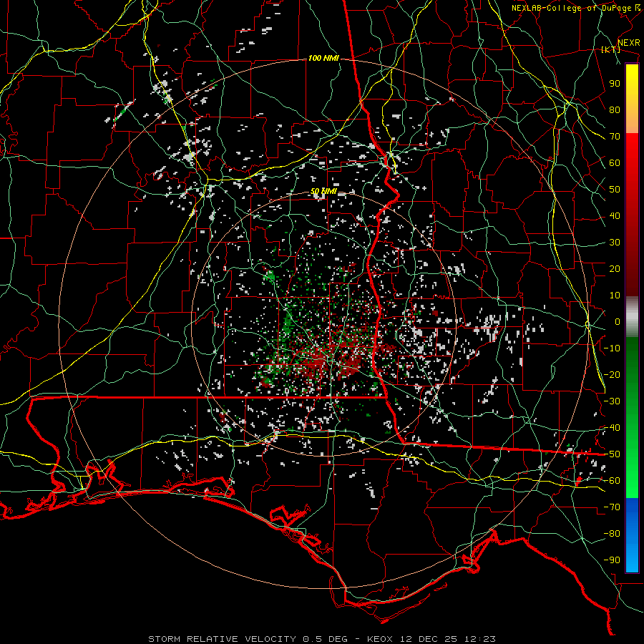Click the 80 value on the velocity scale

[x=615, y=110]
